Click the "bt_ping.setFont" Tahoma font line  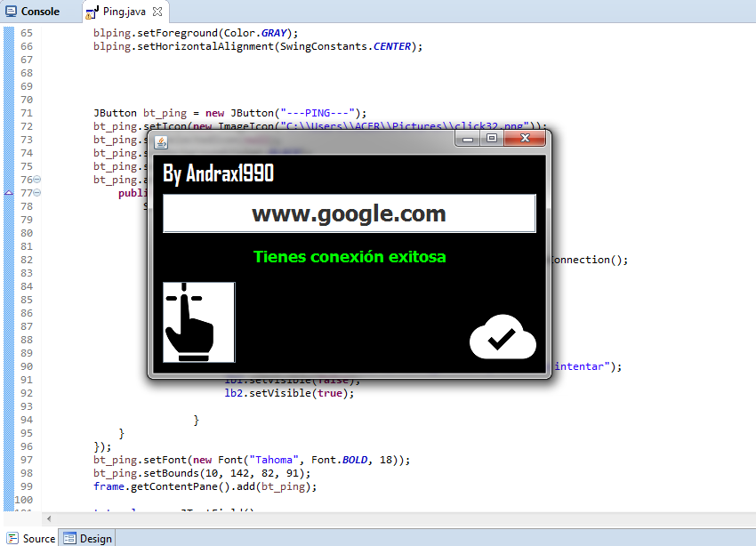[x=252, y=461]
